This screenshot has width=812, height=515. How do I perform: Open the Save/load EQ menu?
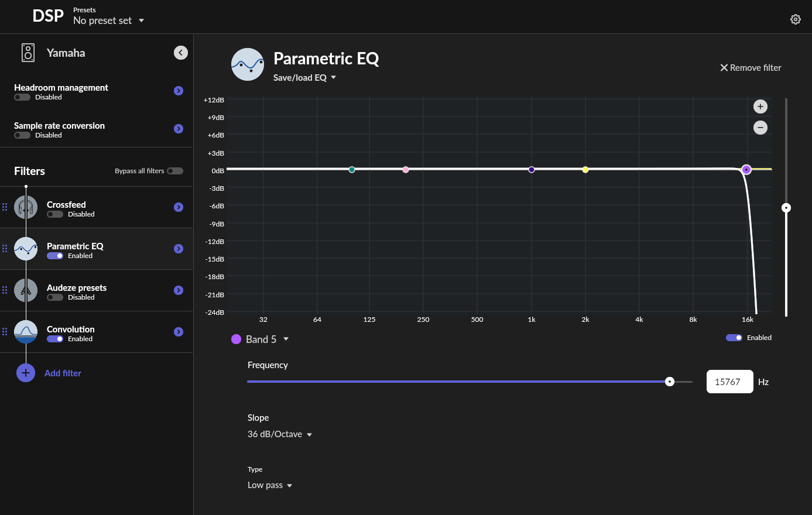304,78
